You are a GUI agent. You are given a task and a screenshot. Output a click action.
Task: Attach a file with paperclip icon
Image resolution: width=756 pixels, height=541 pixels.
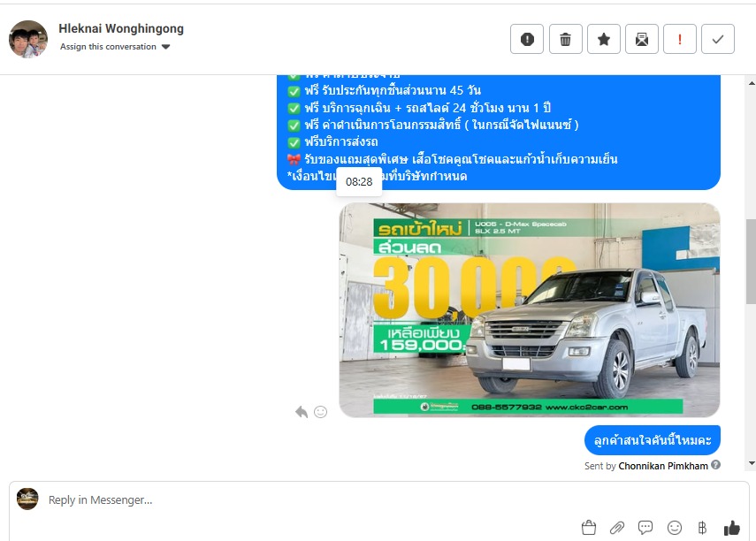coord(617,528)
